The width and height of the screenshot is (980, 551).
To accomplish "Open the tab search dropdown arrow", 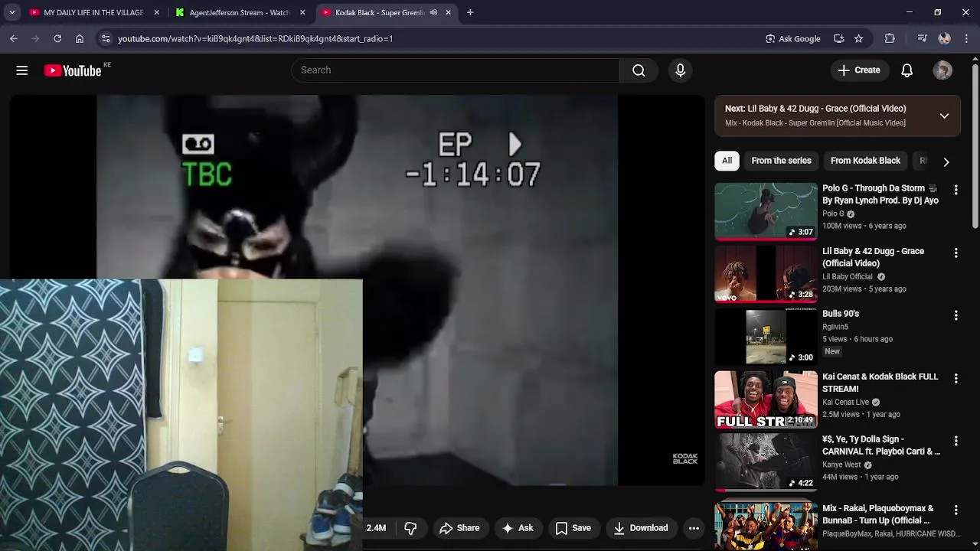I will pyautogui.click(x=11, y=12).
